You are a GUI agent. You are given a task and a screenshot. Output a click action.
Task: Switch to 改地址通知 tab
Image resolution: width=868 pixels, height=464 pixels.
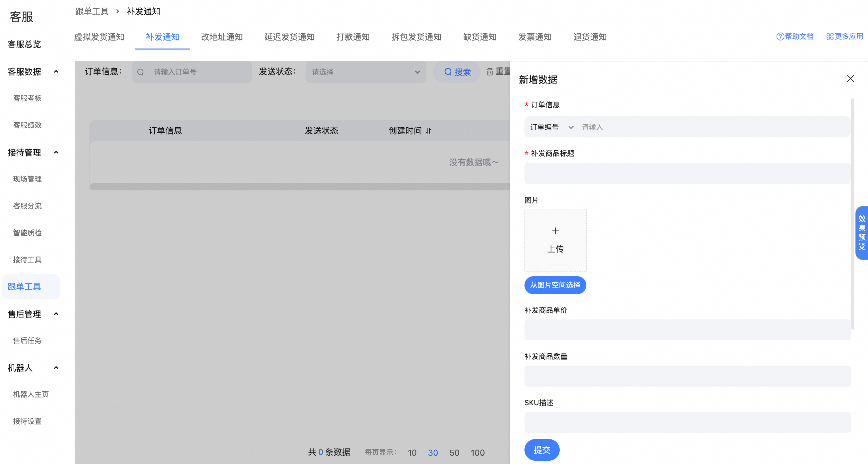click(x=222, y=37)
